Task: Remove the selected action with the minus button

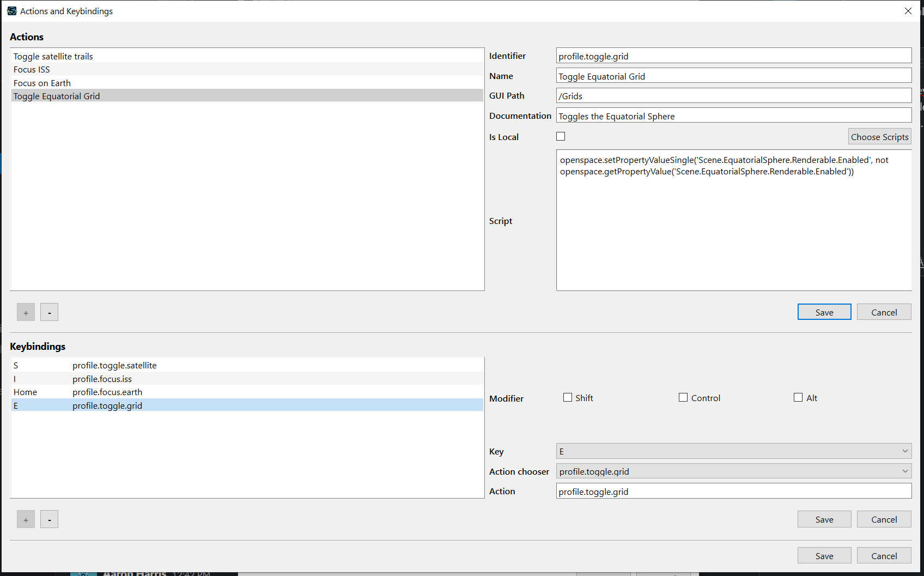Action: (x=49, y=312)
